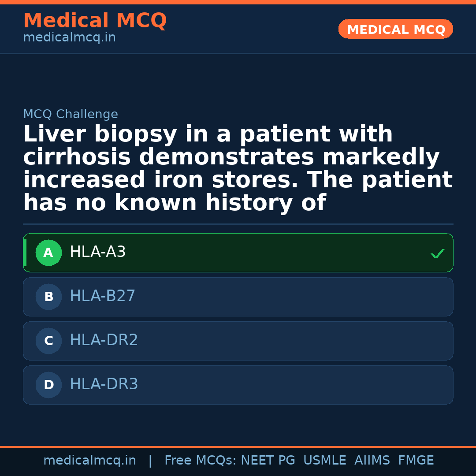Click the green checkmark icon

click(x=437, y=253)
